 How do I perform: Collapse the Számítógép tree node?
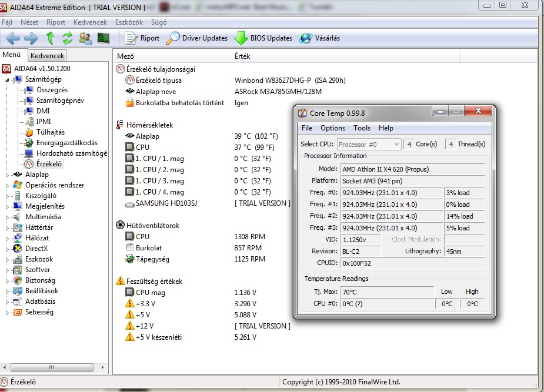[7, 80]
